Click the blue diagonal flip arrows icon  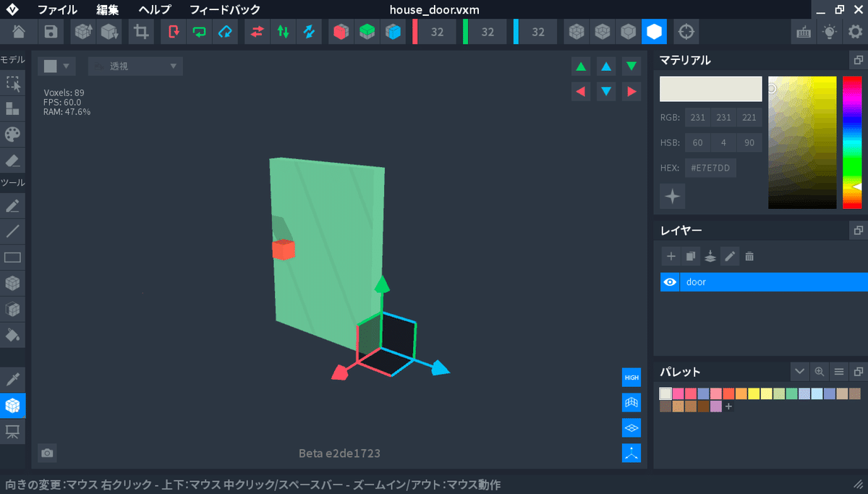coord(310,32)
